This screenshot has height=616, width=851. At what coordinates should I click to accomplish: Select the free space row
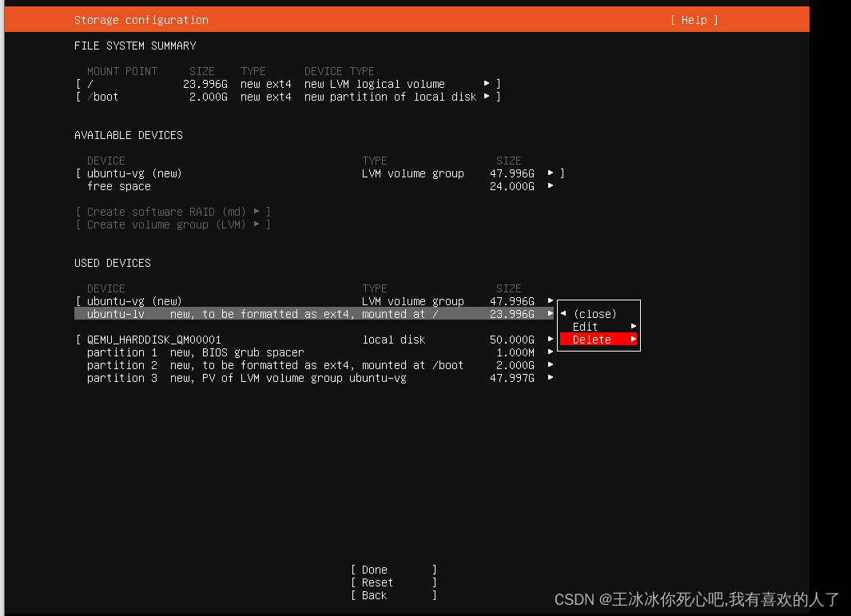(x=320, y=186)
